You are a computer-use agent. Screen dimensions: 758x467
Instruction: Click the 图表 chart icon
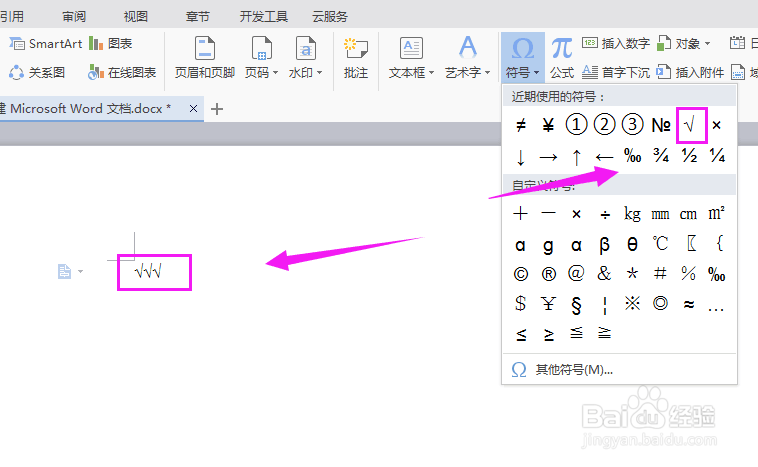(96, 44)
